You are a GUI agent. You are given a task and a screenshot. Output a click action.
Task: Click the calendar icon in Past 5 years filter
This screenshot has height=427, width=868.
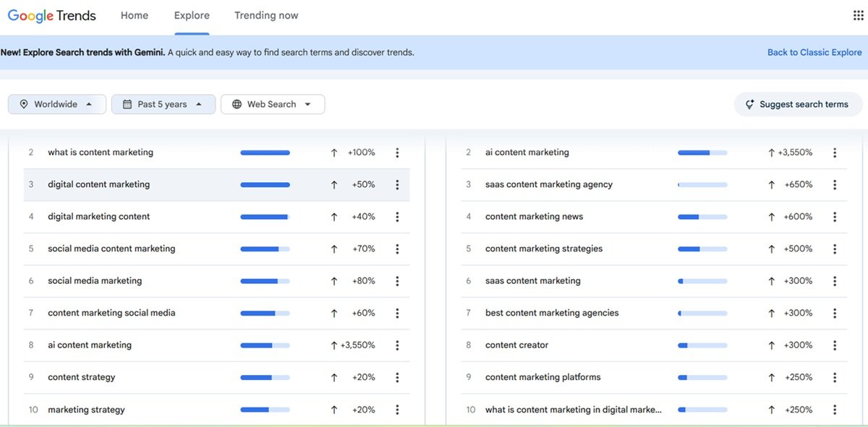tap(127, 104)
